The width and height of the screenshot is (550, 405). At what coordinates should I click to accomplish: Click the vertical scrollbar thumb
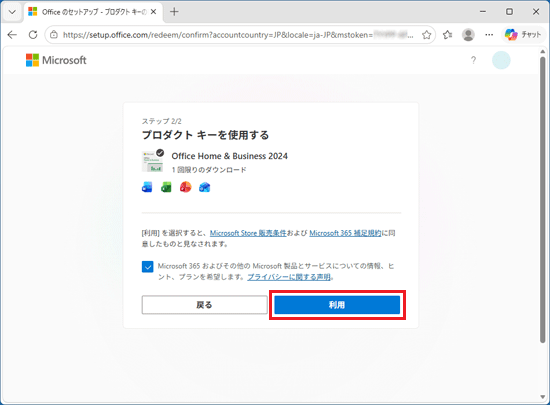[x=543, y=200]
